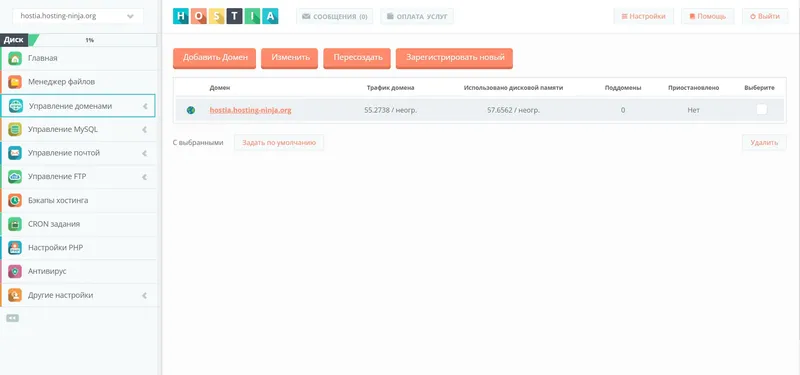800x375 pixels.
Task: Click the Пересоздать button
Action: [x=357, y=58]
